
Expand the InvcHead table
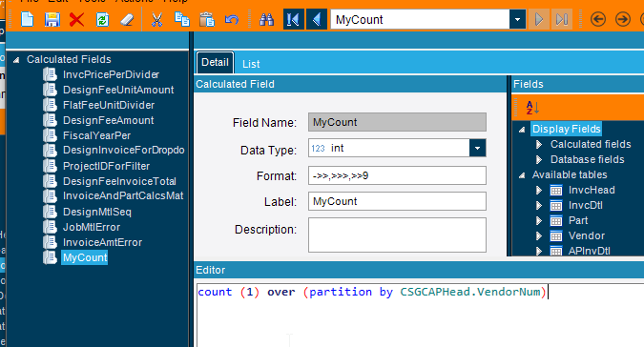539,191
